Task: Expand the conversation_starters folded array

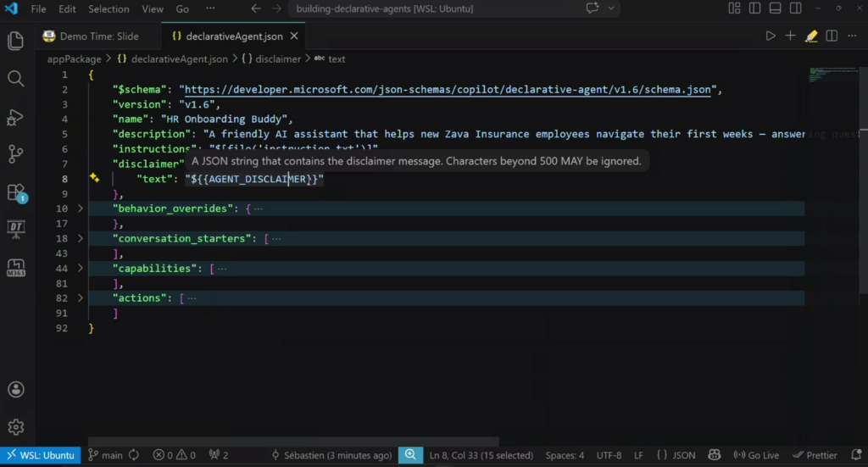Action: coord(81,239)
